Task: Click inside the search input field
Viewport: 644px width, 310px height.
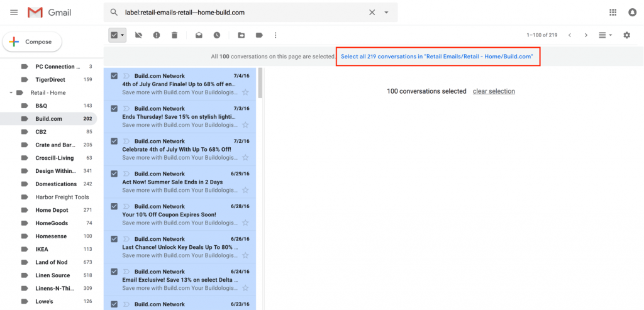Action: coord(245,13)
